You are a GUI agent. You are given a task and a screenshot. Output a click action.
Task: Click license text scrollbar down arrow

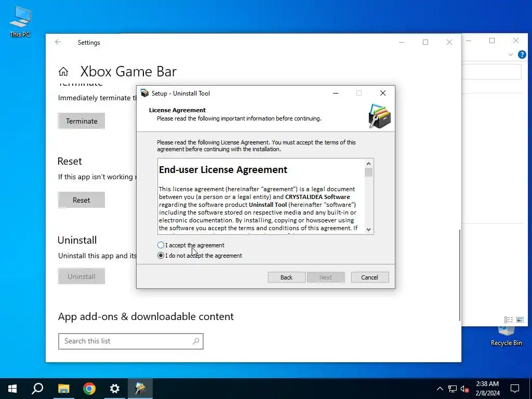369,229
